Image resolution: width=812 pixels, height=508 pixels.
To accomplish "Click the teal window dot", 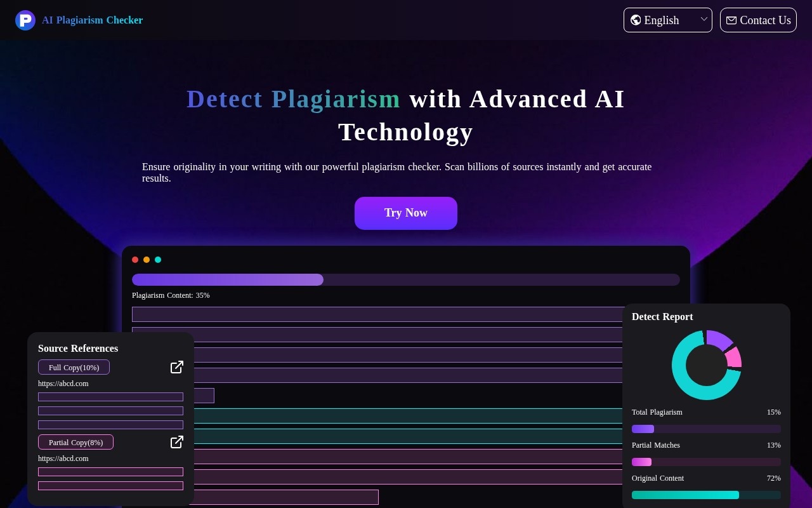I will point(158,260).
